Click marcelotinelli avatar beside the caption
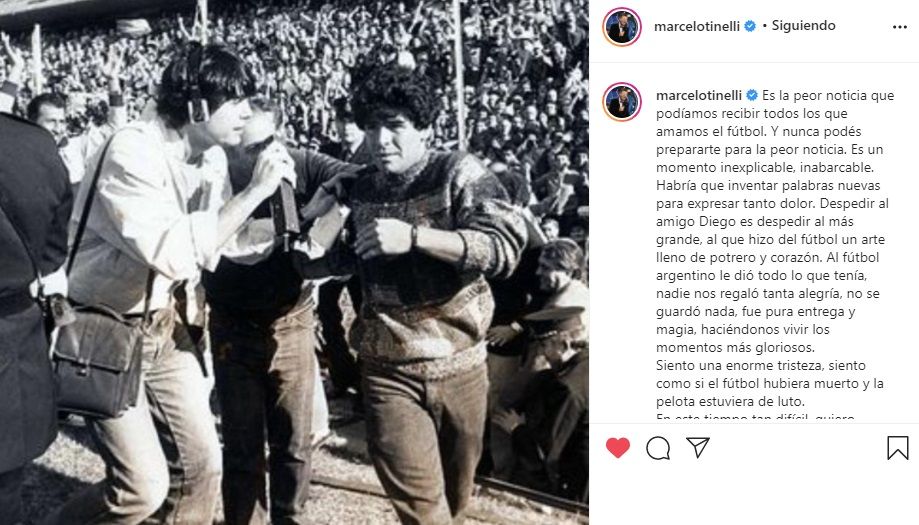 (x=622, y=101)
